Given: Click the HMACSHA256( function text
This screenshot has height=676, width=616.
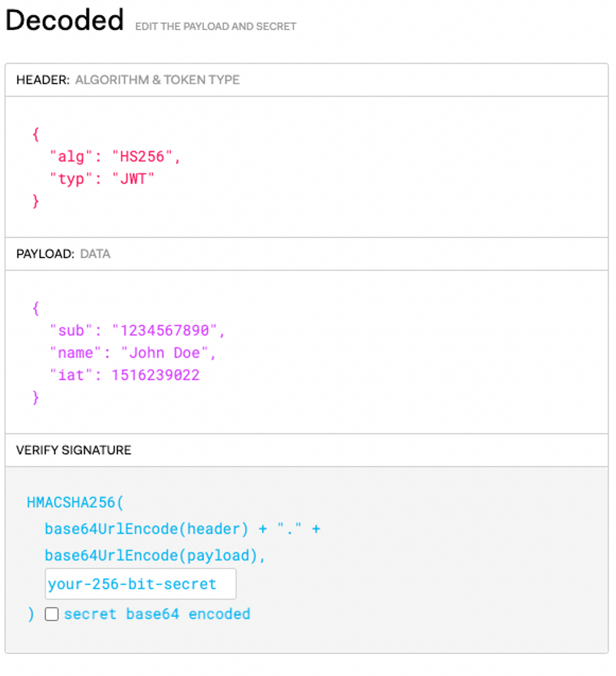Looking at the screenshot, I should (75, 502).
